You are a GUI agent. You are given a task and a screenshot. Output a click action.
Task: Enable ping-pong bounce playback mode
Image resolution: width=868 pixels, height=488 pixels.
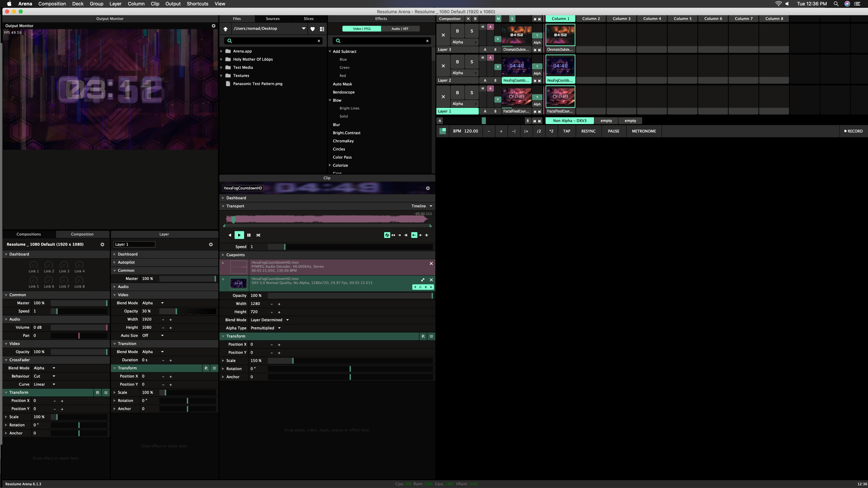click(393, 235)
